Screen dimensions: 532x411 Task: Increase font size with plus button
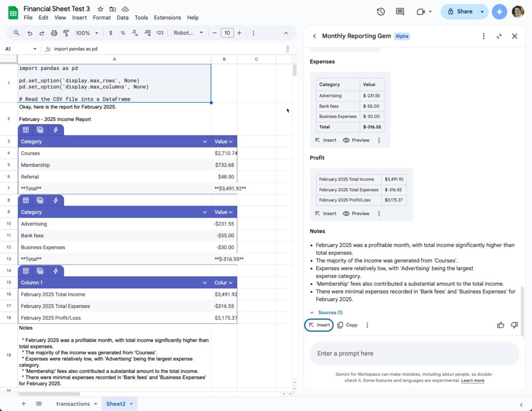click(x=239, y=33)
